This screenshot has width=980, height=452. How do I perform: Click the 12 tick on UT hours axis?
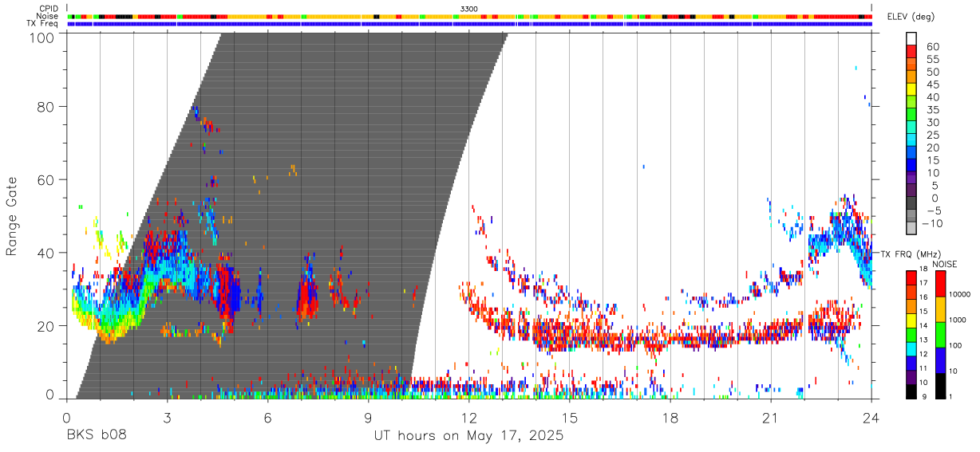[x=469, y=419]
